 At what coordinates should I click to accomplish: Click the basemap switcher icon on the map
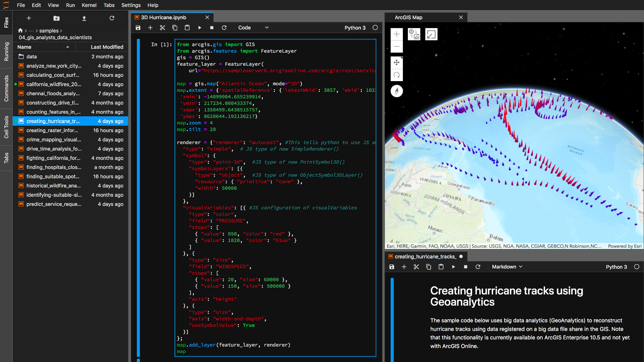tap(414, 34)
